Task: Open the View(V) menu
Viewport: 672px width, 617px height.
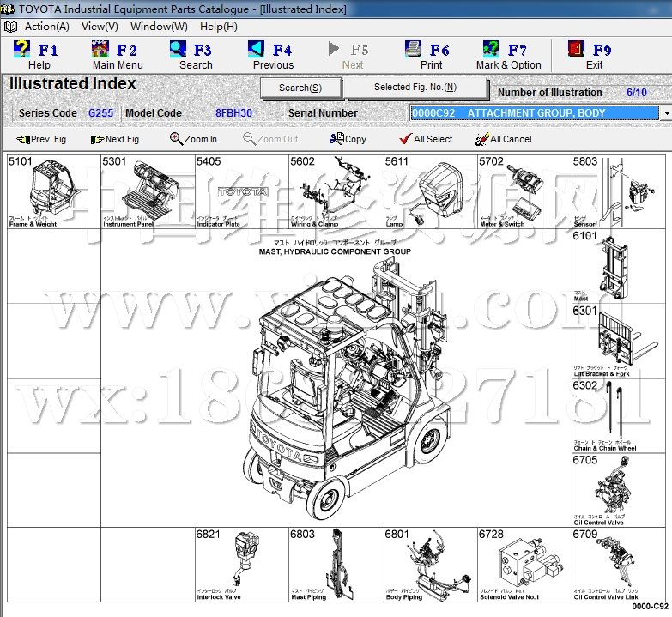Action: (100, 27)
